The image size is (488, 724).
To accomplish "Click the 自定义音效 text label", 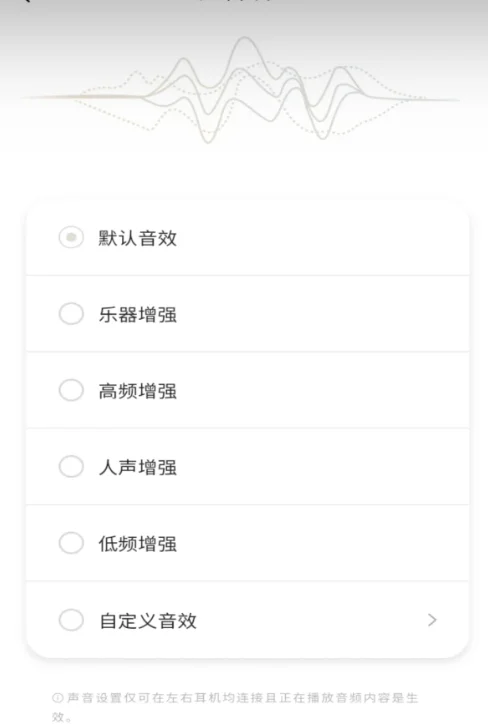I will click(148, 621).
